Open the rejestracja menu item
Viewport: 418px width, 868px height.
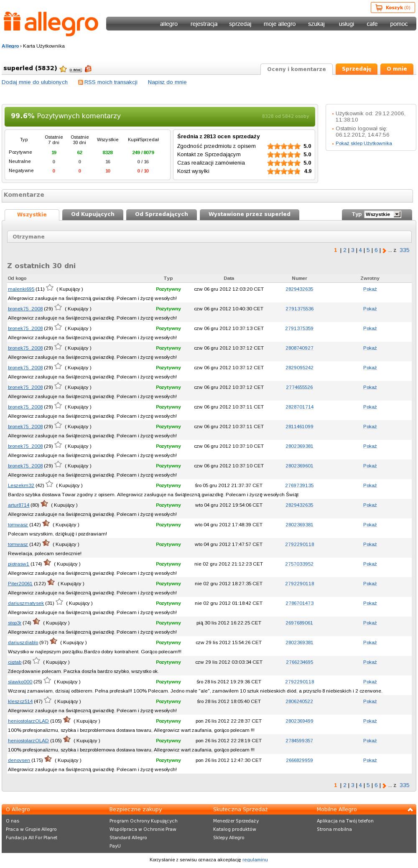pos(204,24)
